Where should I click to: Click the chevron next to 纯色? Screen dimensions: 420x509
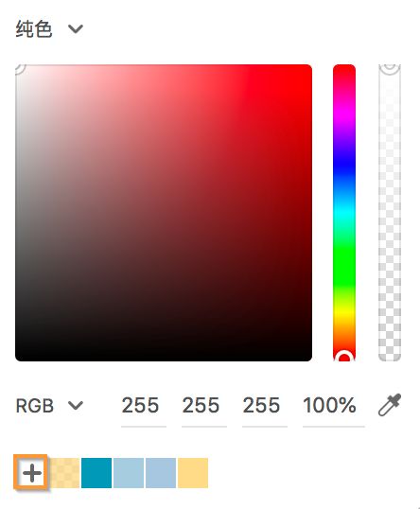(x=76, y=29)
